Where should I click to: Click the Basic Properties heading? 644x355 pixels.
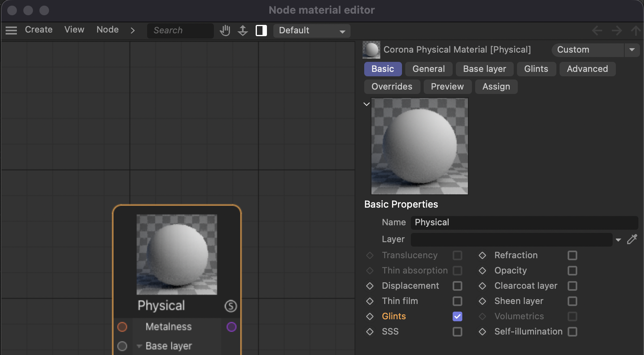(x=401, y=204)
